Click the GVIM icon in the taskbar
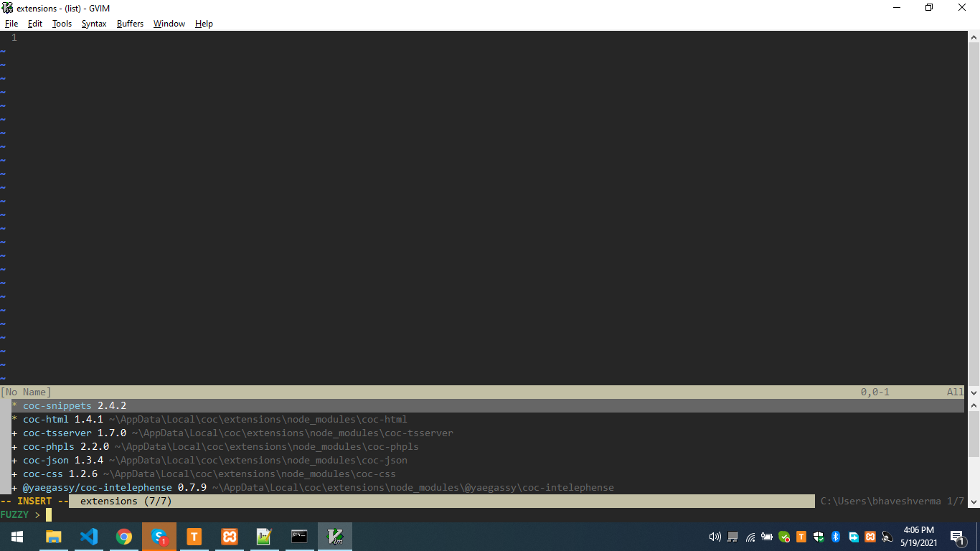The height and width of the screenshot is (551, 980). pos(335,536)
